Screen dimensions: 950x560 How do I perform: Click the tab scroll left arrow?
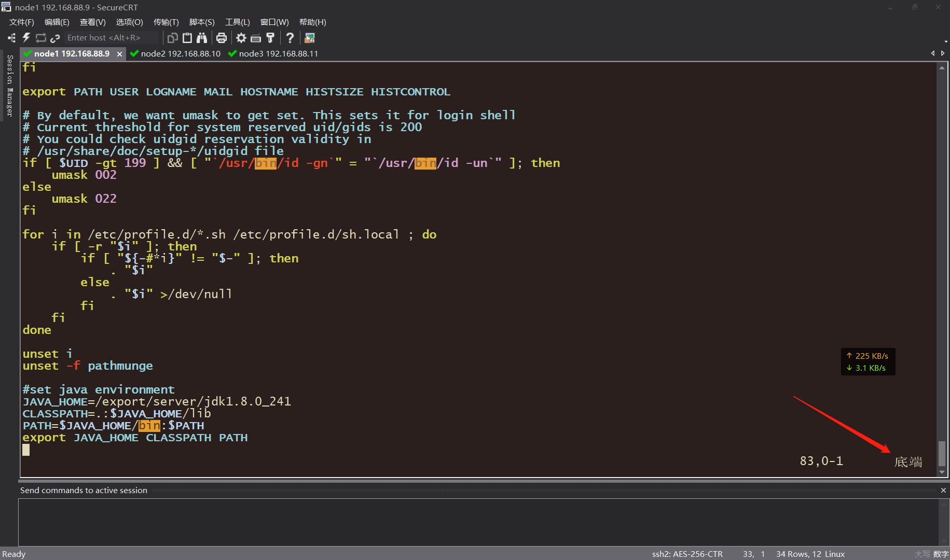click(933, 53)
